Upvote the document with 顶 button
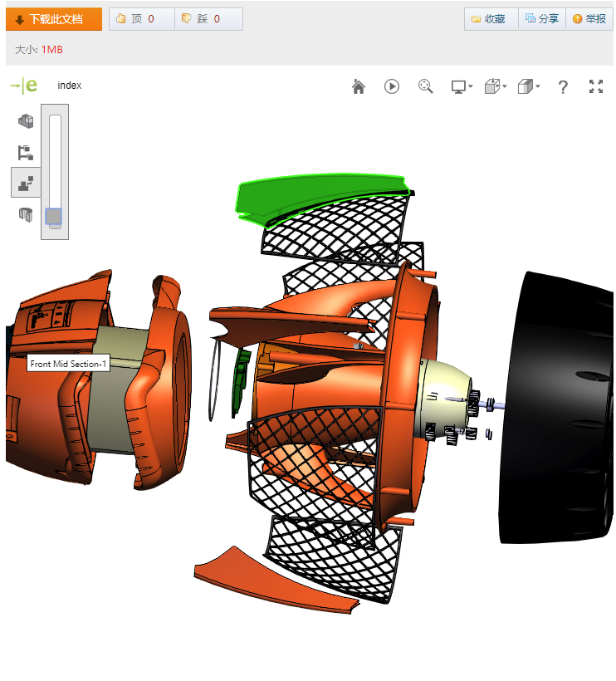The image size is (616, 681). (141, 19)
